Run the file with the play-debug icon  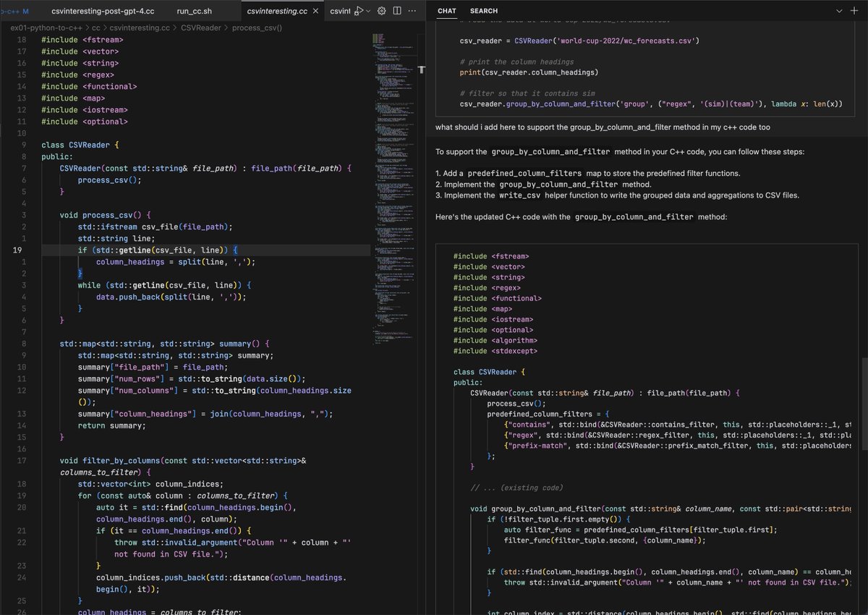pos(358,12)
